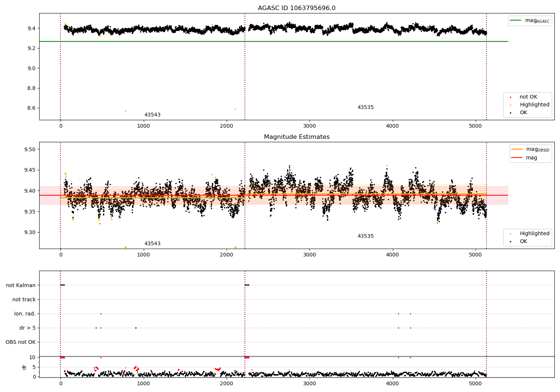Click y-tick "9.30" on the middle plot
The height and width of the screenshot is (392, 560).
[29, 232]
